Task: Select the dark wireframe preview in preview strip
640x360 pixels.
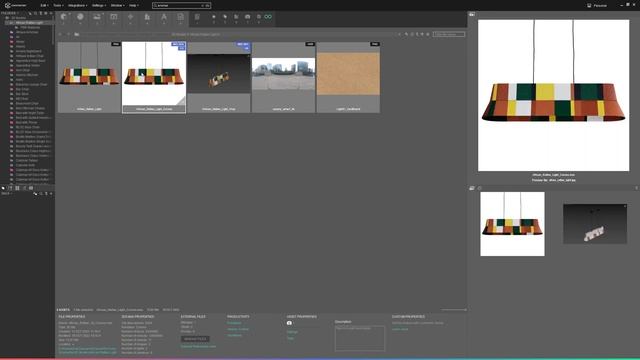Action: (x=595, y=224)
